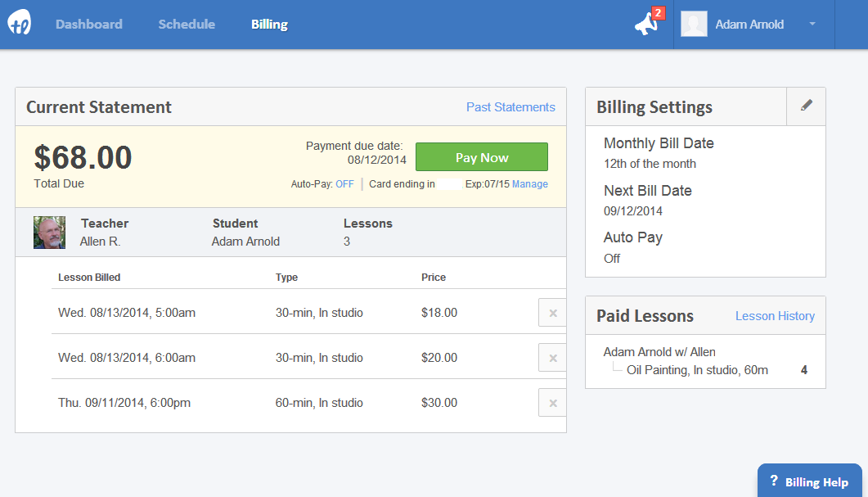Select the 60-min, In studio type cell
This screenshot has height=497, width=868.
319,403
